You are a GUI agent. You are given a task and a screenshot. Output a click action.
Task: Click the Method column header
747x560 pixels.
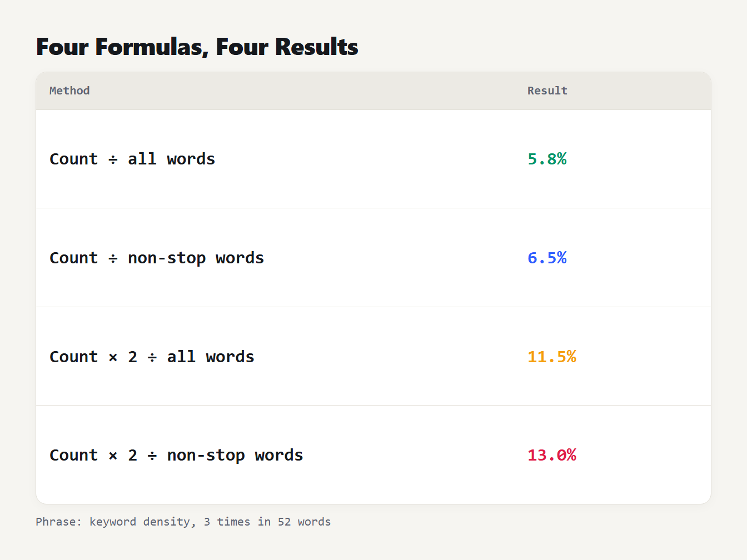click(x=69, y=91)
